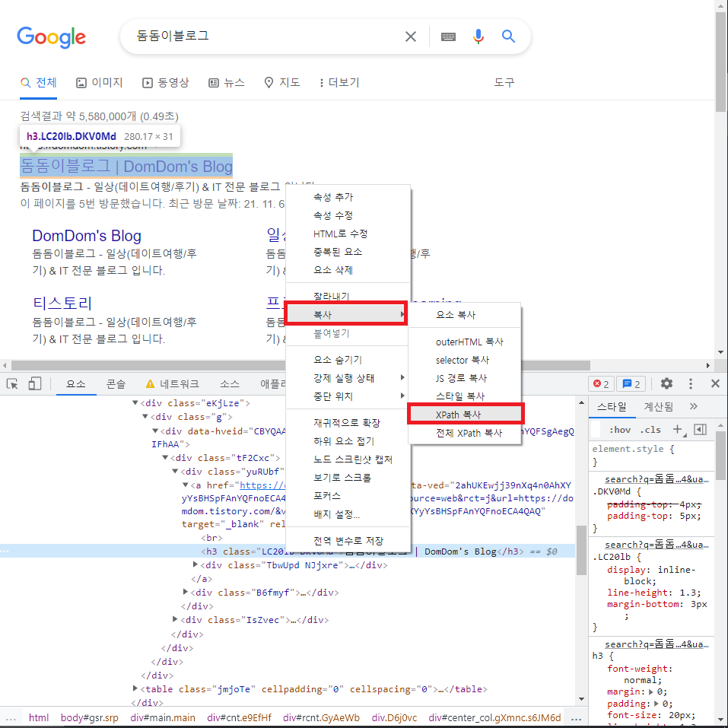Viewport: 728px width, 728px height.
Task: Choose 전역 변수로 저장 menu item
Action: pos(348,540)
